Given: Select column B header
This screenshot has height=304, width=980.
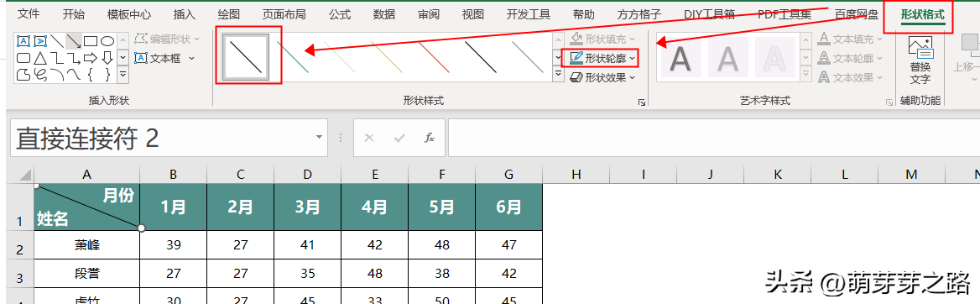Looking at the screenshot, I should click(173, 176).
